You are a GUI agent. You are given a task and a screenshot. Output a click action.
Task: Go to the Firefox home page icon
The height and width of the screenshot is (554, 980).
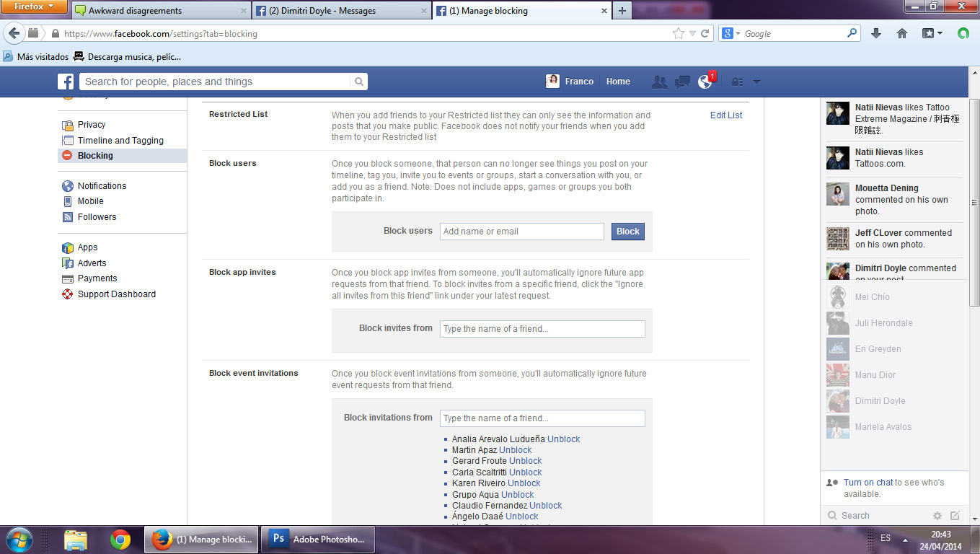pyautogui.click(x=902, y=34)
